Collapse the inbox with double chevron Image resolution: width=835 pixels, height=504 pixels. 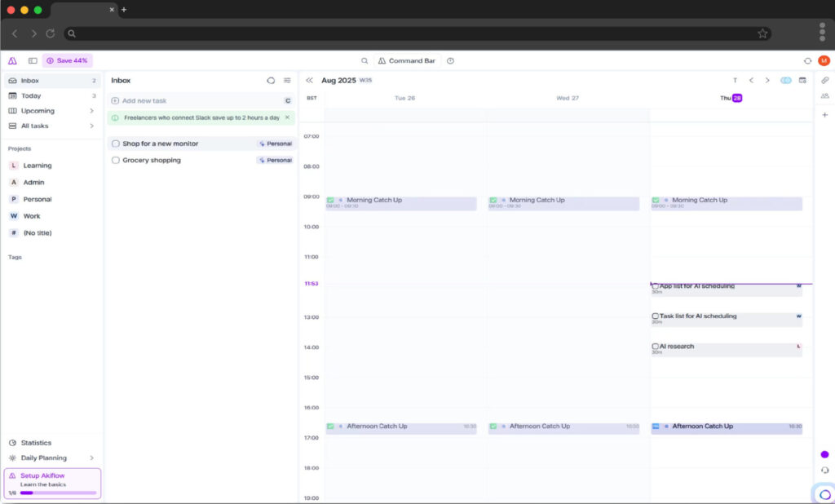click(x=309, y=81)
